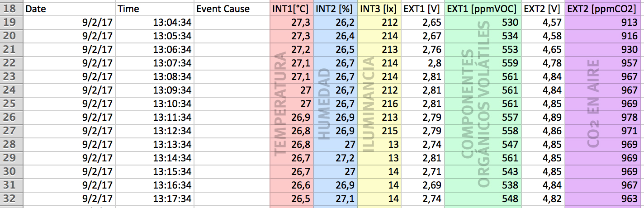Select row header 19
Image resolution: width=644 pixels, height=208 pixels.
pyautogui.click(x=11, y=23)
